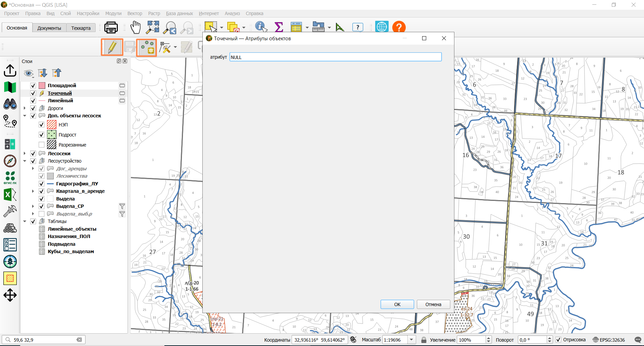This screenshot has width=644, height=346.
Task: Click the Площадной layer pink color swatch
Action: [42, 85]
